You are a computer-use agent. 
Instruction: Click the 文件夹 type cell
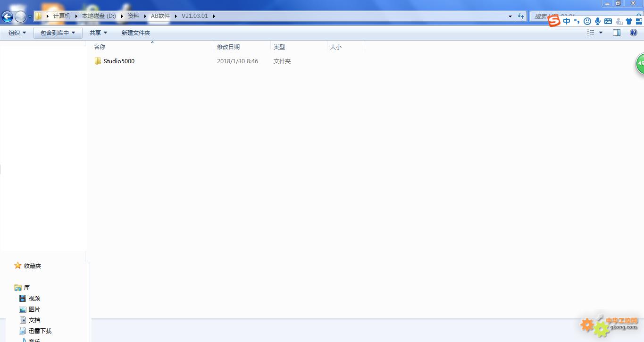point(282,61)
